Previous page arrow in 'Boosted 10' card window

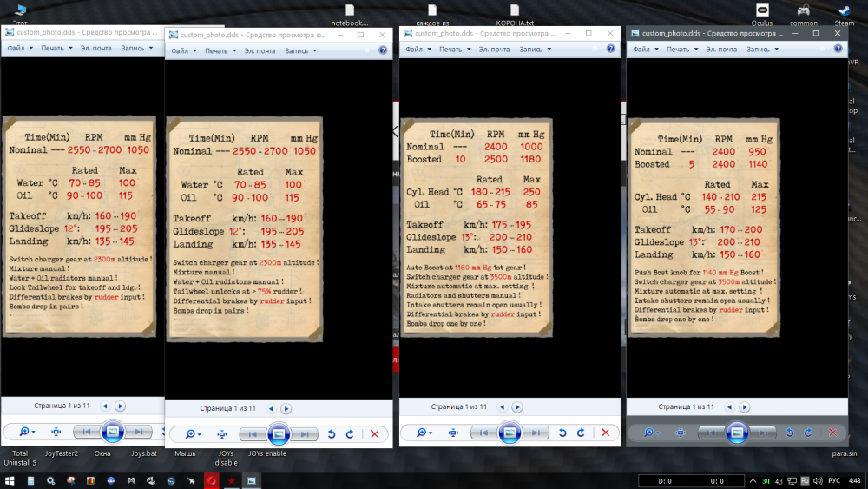tap(502, 407)
